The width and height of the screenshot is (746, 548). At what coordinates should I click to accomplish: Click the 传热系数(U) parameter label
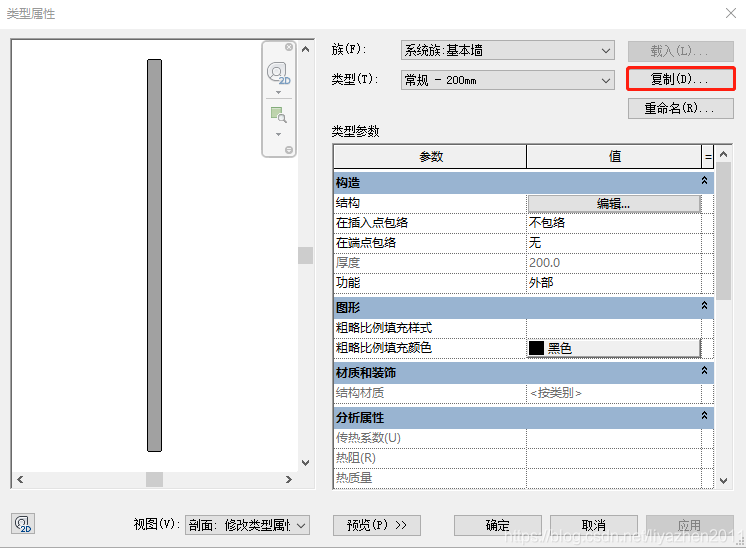tap(368, 438)
